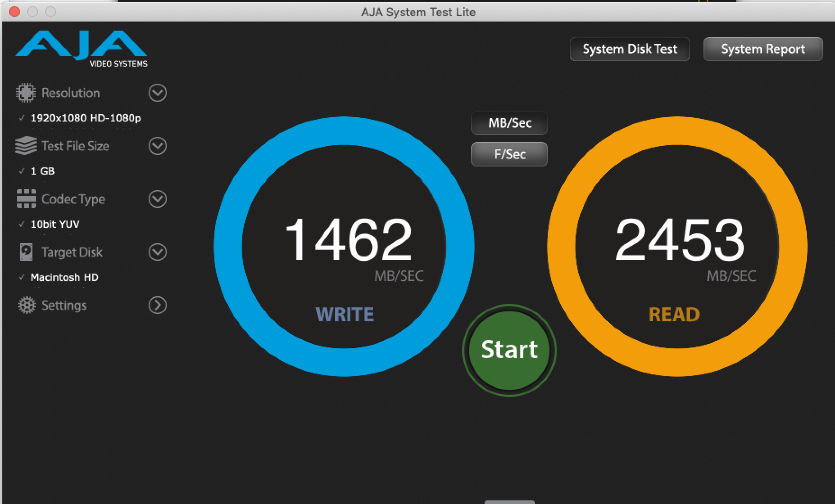This screenshot has height=504, width=835.
Task: Click the AJA System Test Lite window title
Action: coord(418,12)
